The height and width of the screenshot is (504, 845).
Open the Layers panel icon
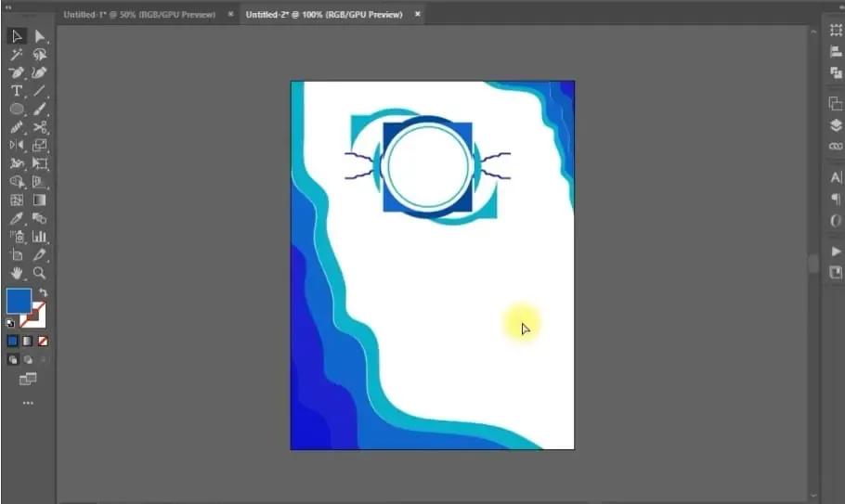[x=836, y=126]
